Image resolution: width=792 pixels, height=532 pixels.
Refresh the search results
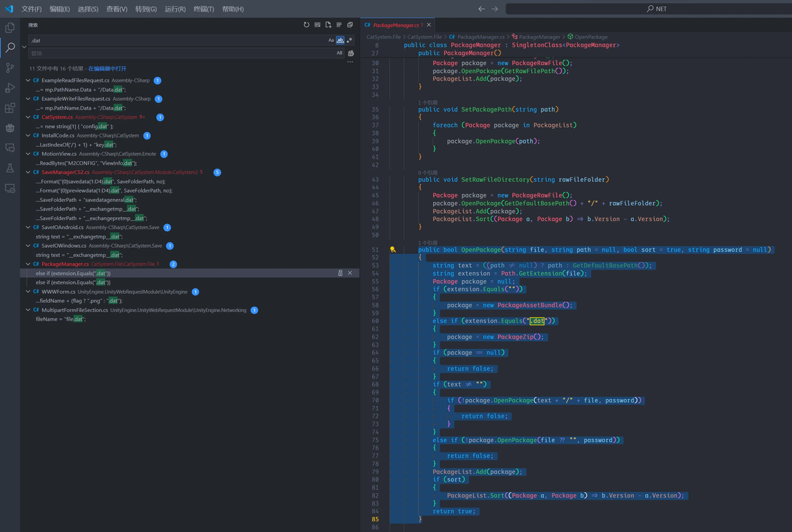click(x=306, y=25)
